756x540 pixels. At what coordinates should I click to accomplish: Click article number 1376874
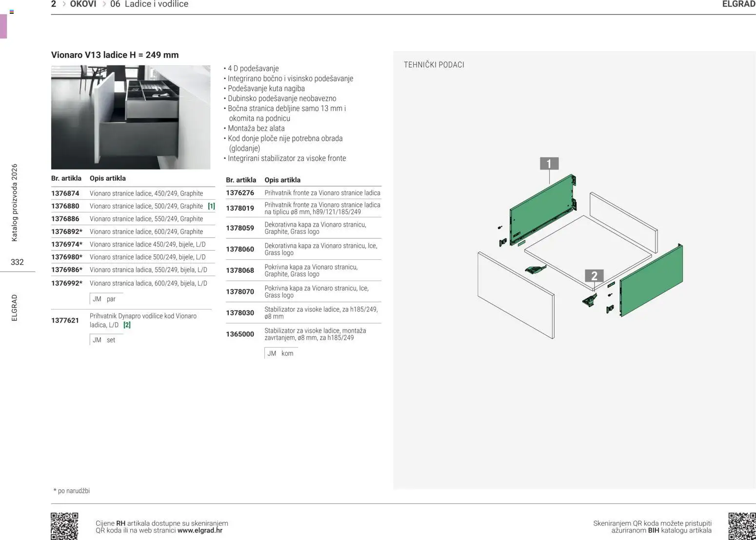click(65, 193)
